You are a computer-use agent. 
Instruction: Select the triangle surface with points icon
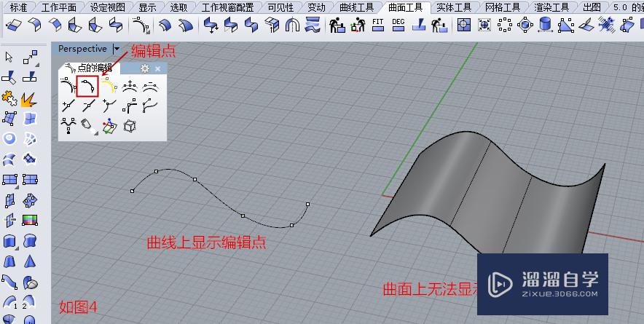(x=566, y=25)
